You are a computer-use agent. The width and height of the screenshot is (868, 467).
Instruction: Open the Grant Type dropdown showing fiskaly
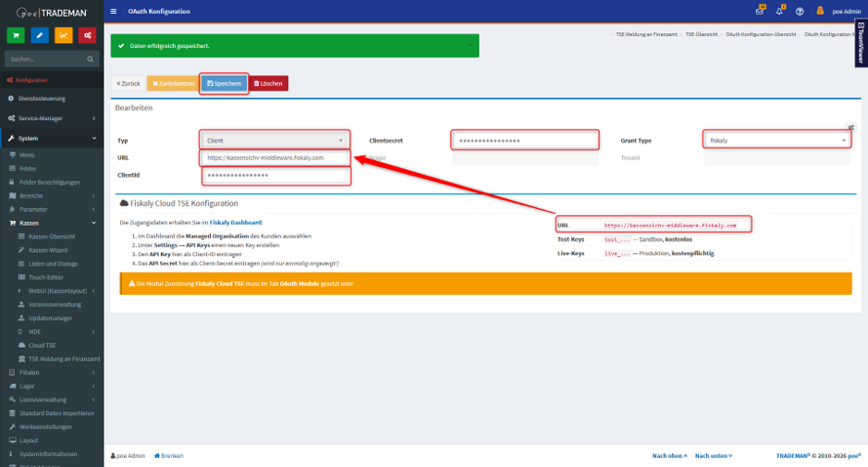coord(777,141)
